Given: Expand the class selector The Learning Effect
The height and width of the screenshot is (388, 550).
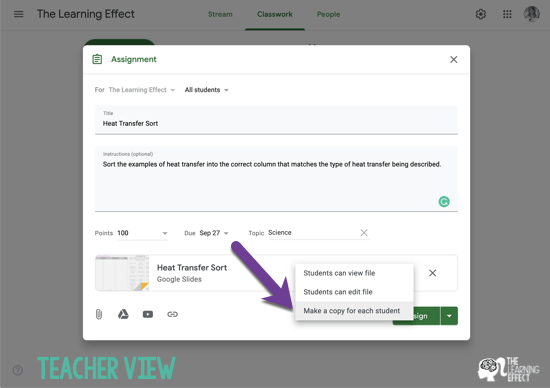Looking at the screenshot, I should pyautogui.click(x=141, y=90).
